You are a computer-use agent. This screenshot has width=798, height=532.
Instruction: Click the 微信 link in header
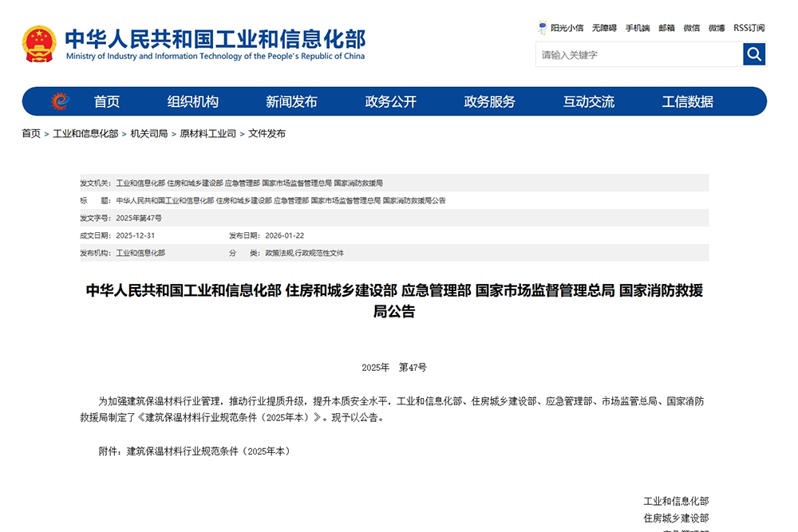click(692, 28)
